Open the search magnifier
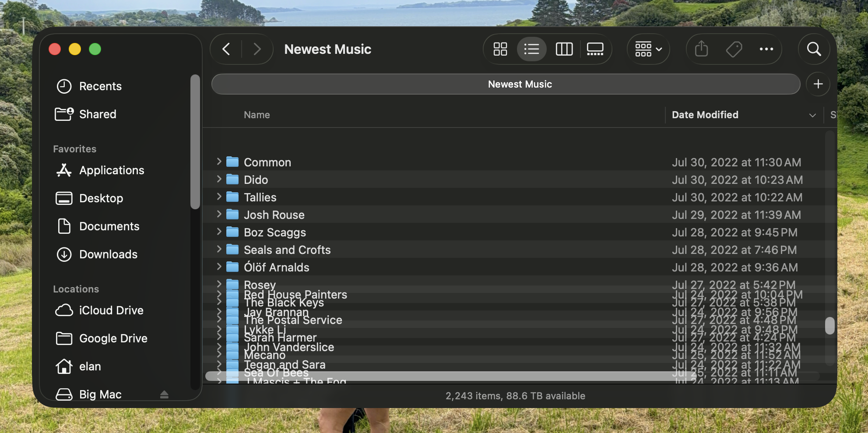Image resolution: width=868 pixels, height=433 pixels. click(x=814, y=49)
